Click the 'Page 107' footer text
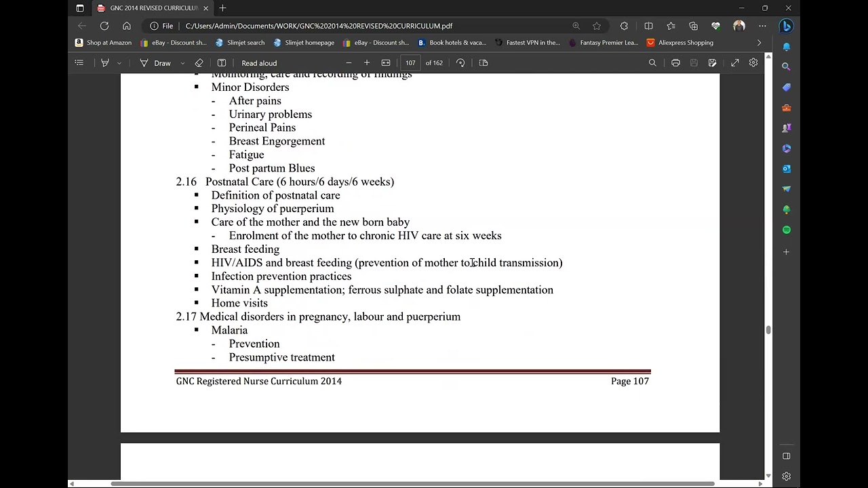Viewport: 868px width, 488px height. (x=630, y=381)
